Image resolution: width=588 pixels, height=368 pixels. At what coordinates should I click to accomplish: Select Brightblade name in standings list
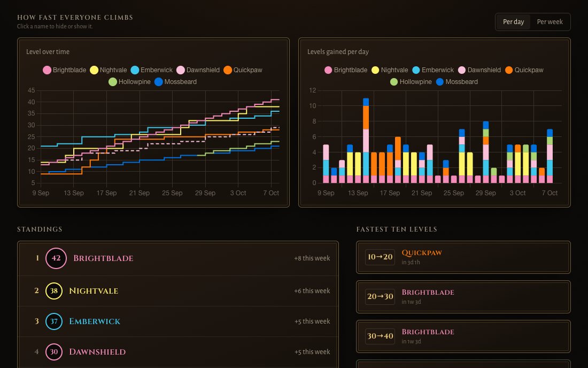pyautogui.click(x=103, y=258)
